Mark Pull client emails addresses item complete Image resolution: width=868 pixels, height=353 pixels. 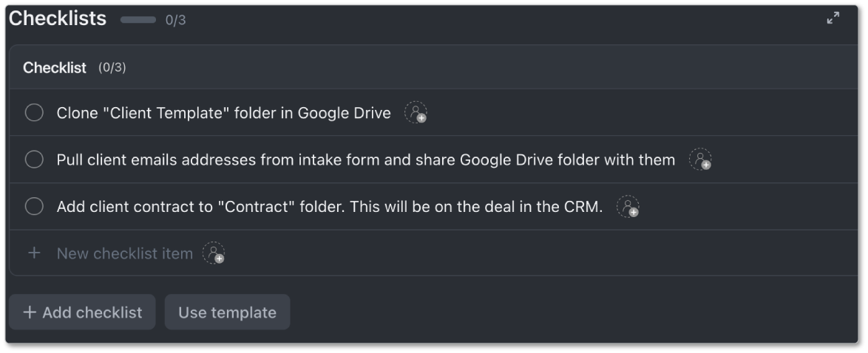coord(34,160)
